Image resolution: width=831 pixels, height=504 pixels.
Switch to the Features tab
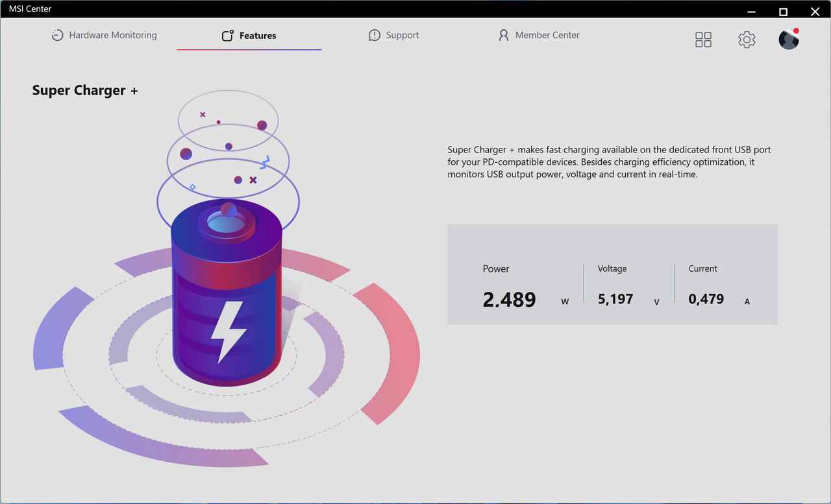pyautogui.click(x=257, y=36)
